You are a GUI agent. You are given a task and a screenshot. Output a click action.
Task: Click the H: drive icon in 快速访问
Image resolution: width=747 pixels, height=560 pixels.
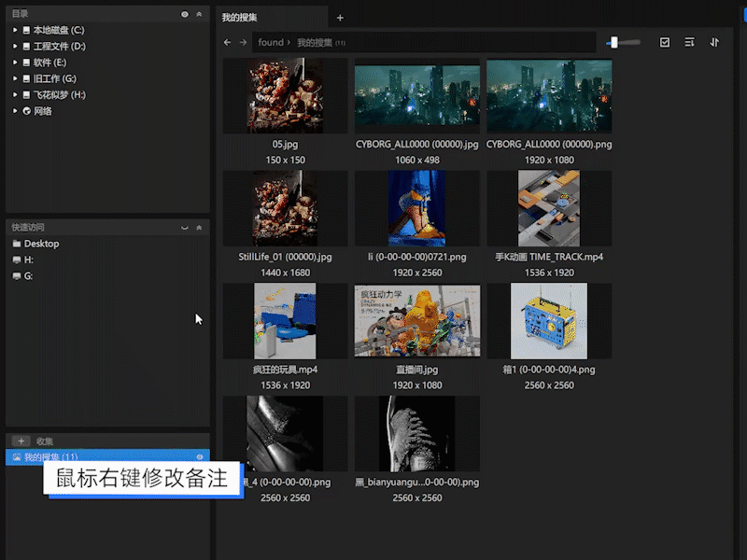[x=17, y=260]
